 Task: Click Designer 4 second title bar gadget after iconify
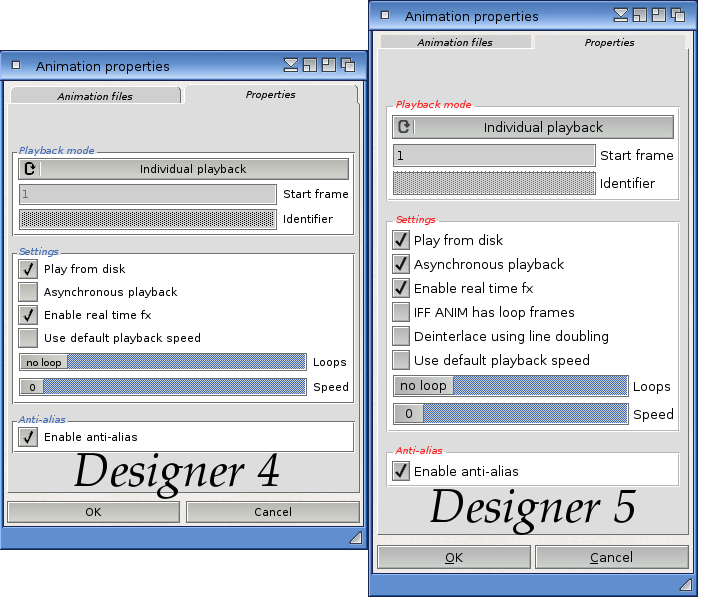pos(310,65)
